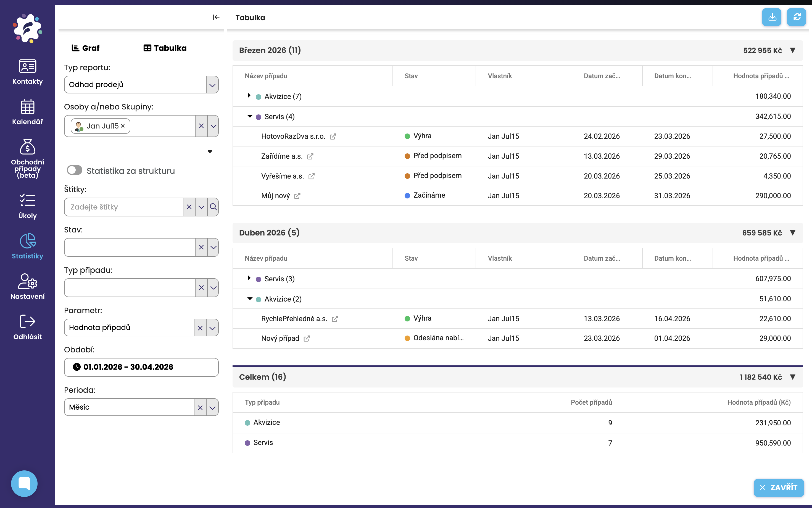
Task: Open HotovoRazDva s.r.o. external link icon
Action: (x=333, y=137)
